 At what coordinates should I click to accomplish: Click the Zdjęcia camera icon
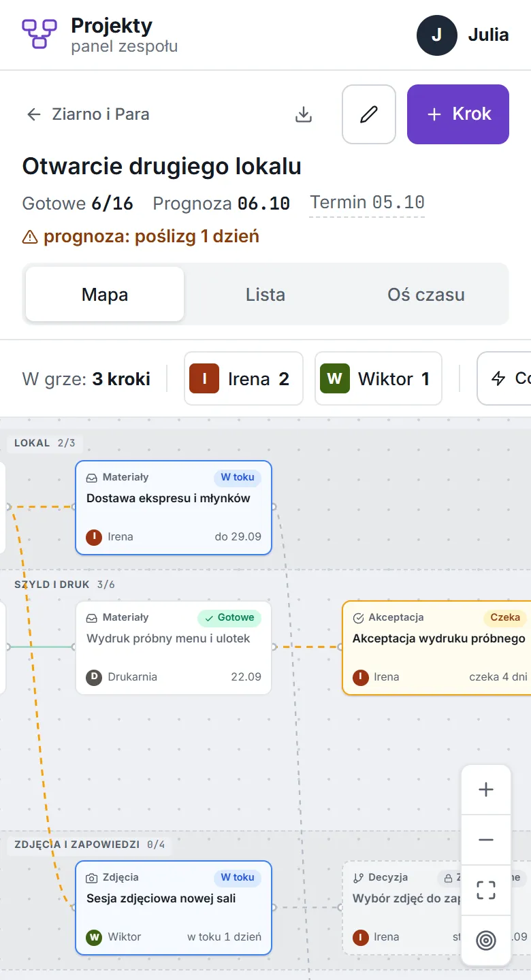pyautogui.click(x=92, y=878)
